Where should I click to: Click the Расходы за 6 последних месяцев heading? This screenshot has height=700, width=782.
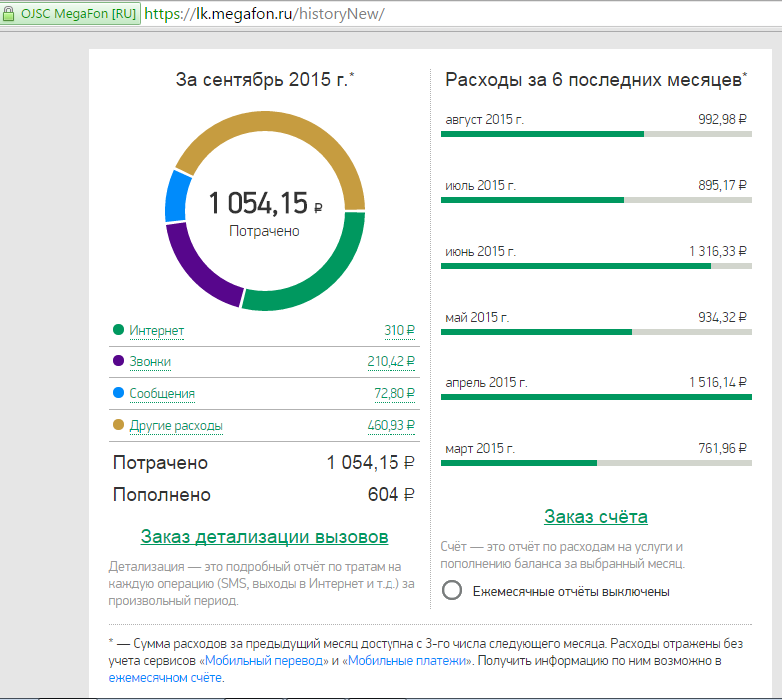(x=596, y=80)
